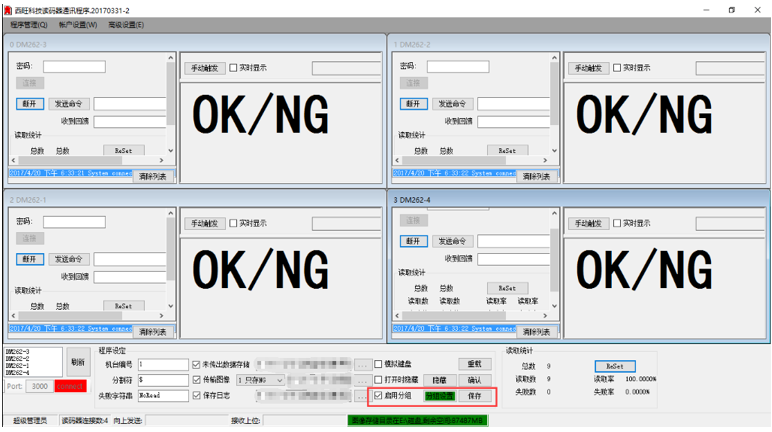Open the 程序管理(Q) menu
The width and height of the screenshot is (772, 432).
28,24
